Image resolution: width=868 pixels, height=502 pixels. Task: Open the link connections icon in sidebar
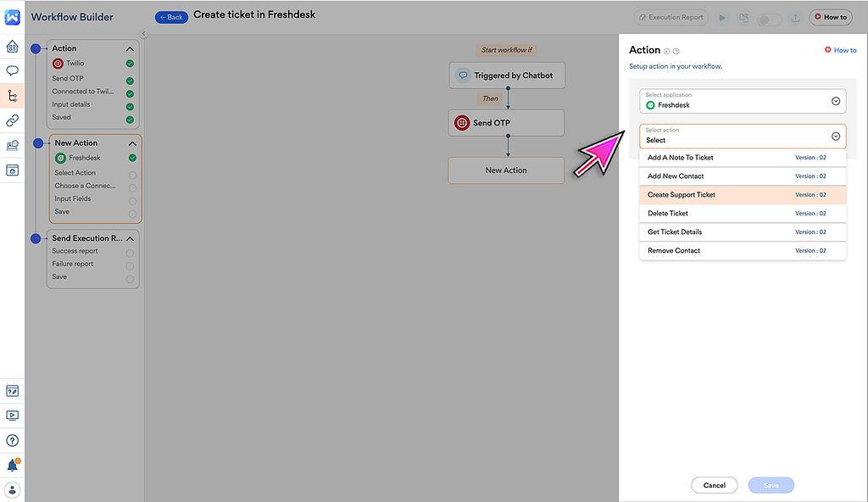coord(12,120)
